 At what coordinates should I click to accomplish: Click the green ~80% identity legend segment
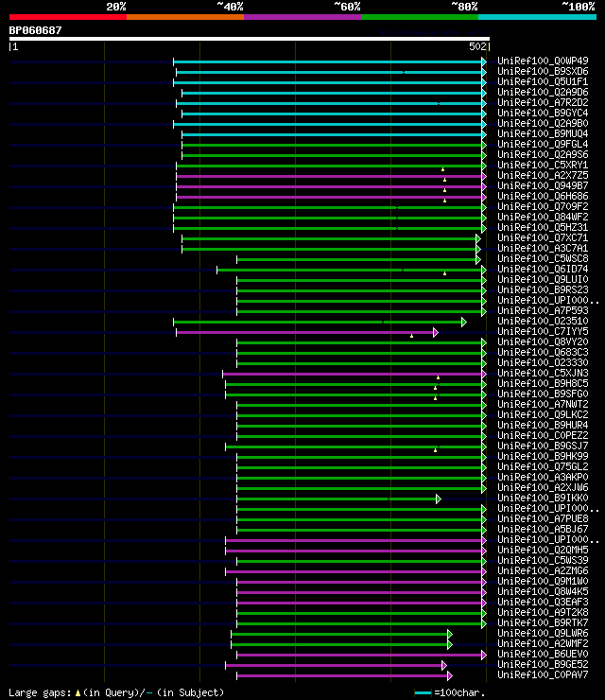click(420, 17)
